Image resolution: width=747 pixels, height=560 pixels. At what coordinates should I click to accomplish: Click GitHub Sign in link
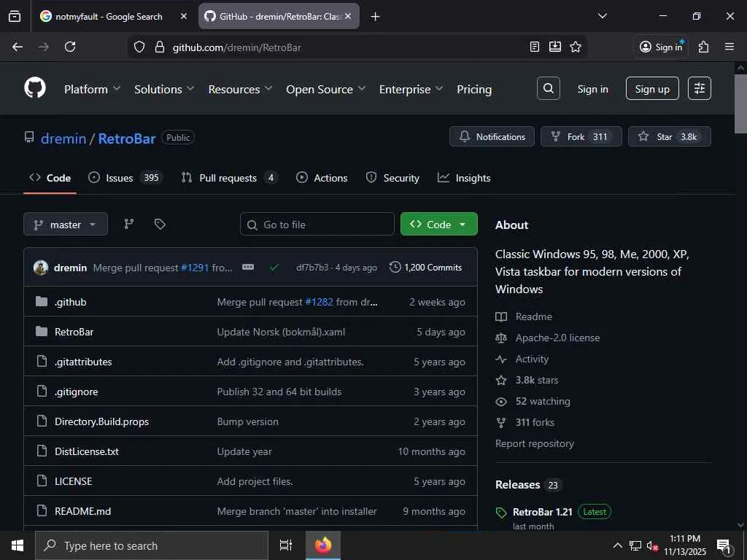coord(592,89)
